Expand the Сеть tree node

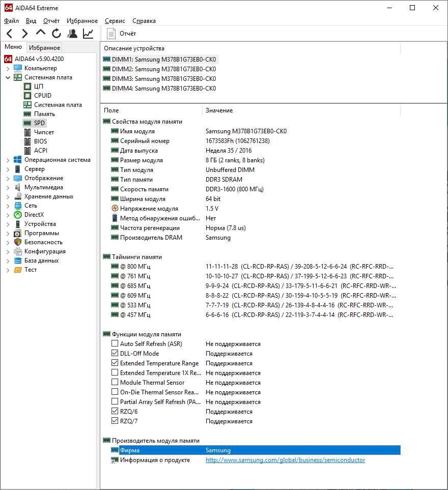tap(8, 206)
